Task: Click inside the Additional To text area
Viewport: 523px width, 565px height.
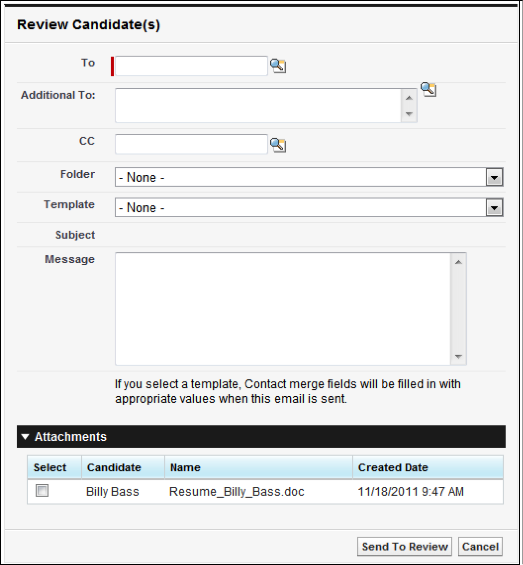Action: [258, 106]
